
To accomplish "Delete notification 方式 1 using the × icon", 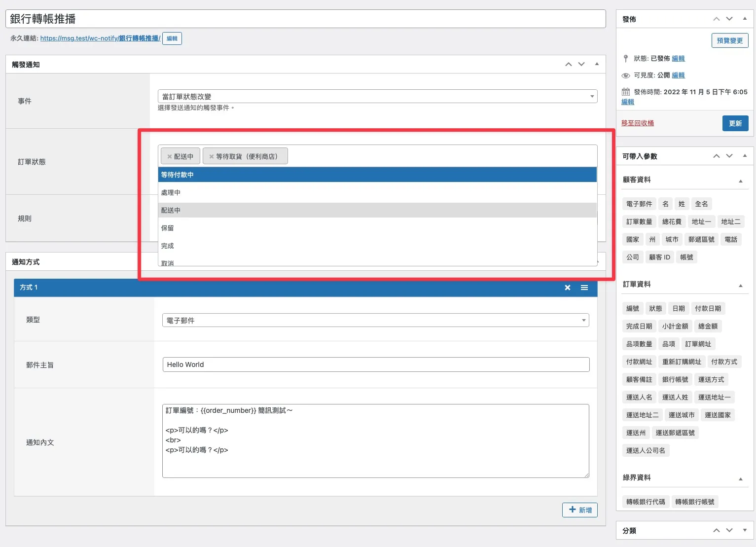I will point(567,288).
